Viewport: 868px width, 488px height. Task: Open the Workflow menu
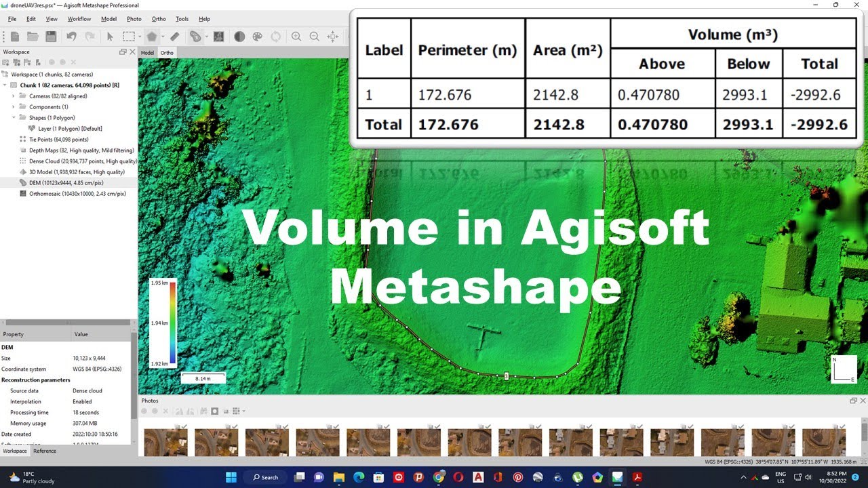[79, 19]
